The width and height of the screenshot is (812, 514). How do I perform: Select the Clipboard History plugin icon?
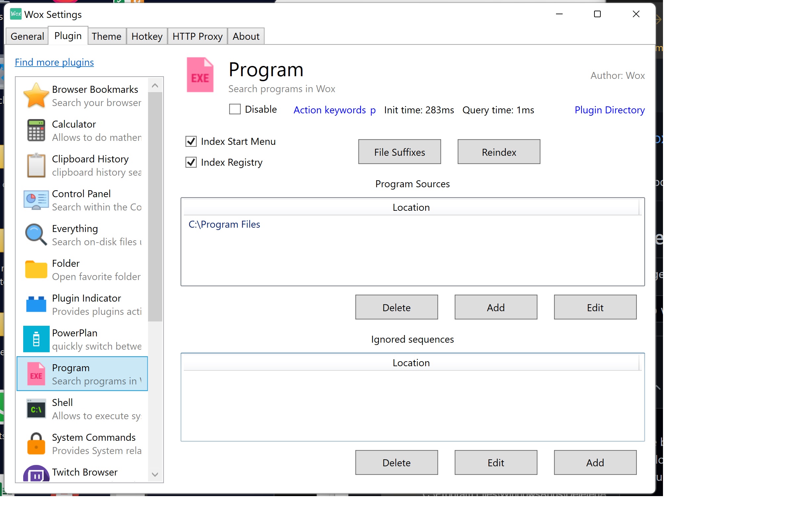[36, 165]
